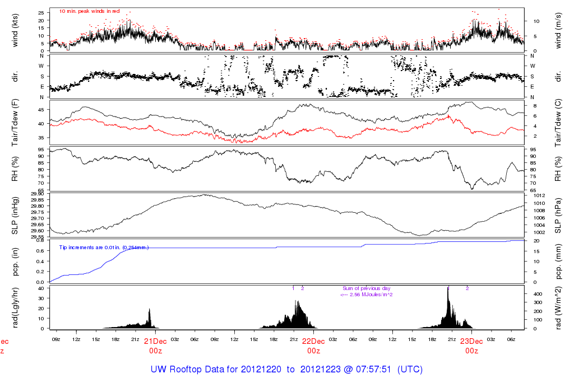
Task: Click the 'UW Rooftop Data for 20121220' title
Action: (x=216, y=370)
